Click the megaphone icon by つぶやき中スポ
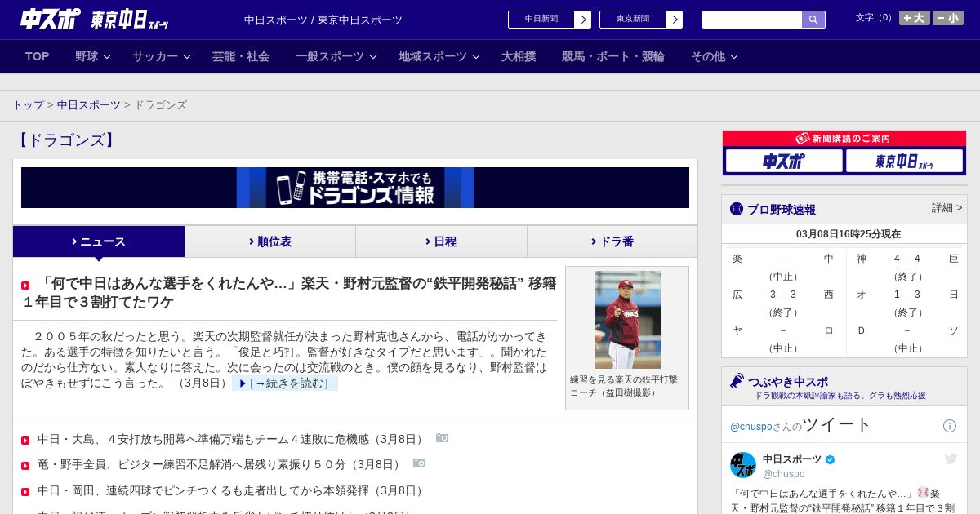980x514 pixels. tap(737, 380)
